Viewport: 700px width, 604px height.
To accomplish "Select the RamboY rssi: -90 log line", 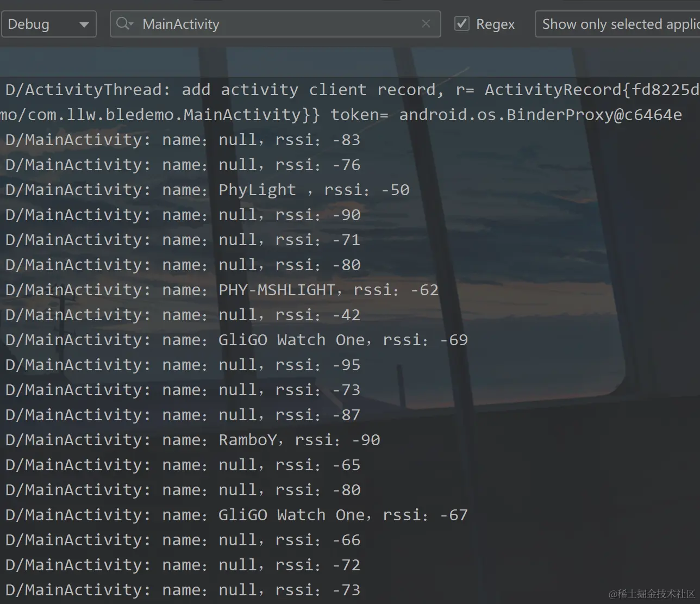I will [x=192, y=440].
